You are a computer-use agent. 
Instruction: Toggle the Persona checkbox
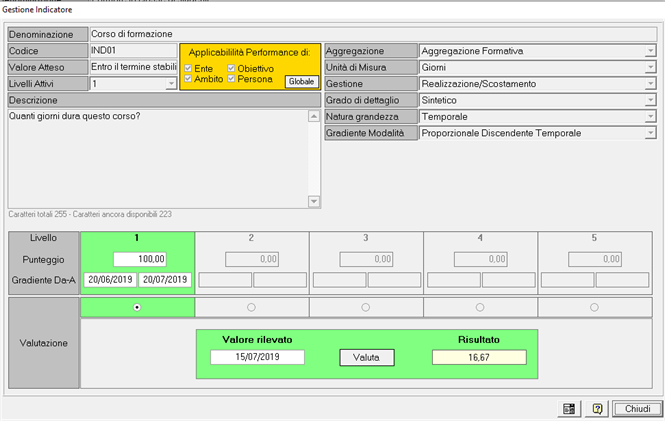(x=231, y=79)
